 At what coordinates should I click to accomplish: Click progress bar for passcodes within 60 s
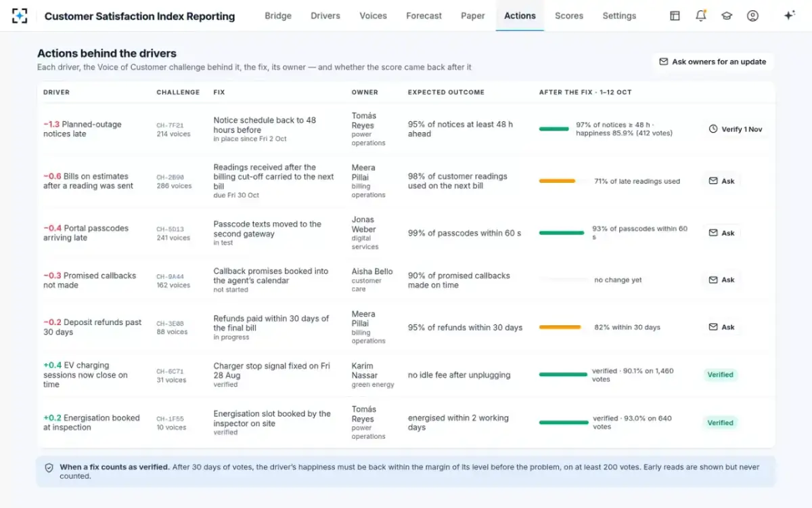point(562,233)
